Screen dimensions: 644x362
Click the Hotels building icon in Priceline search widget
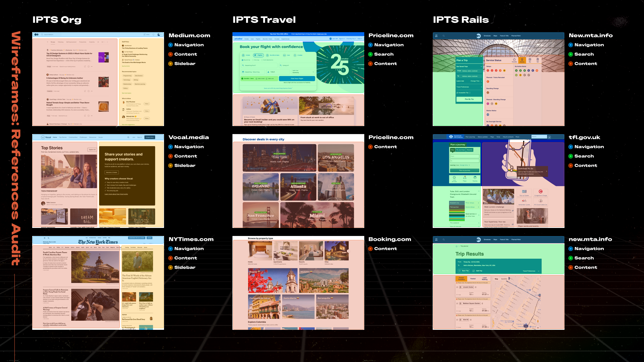pos(243,55)
